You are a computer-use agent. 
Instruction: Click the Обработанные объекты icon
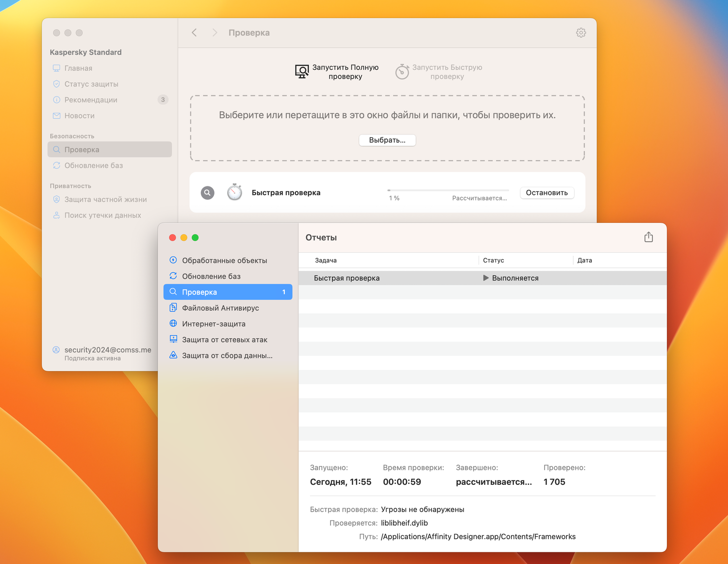(173, 260)
